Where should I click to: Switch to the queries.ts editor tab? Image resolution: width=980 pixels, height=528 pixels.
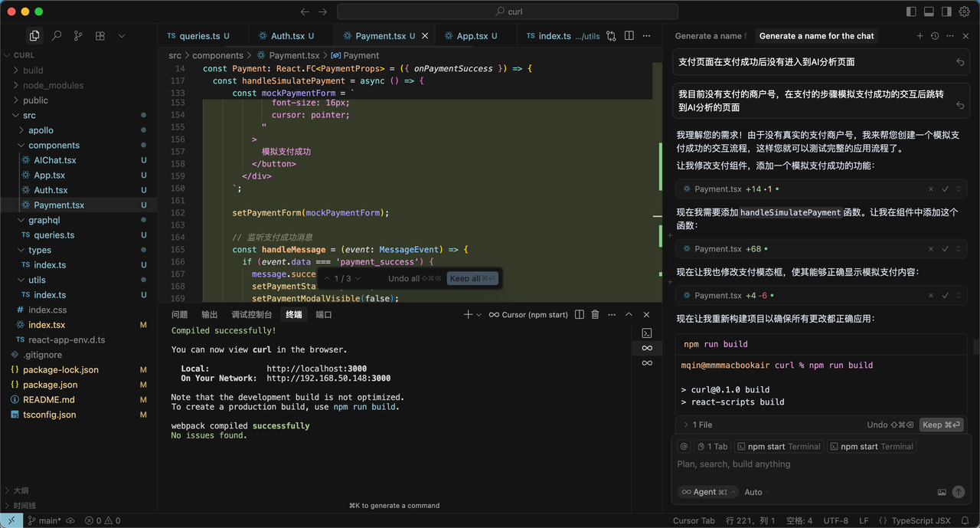point(199,36)
